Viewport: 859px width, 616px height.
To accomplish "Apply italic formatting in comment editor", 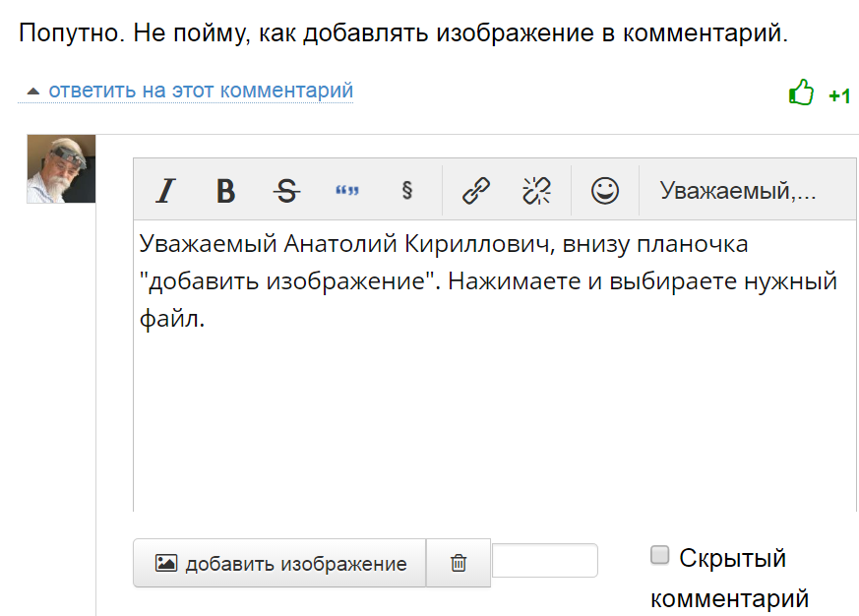I will (x=165, y=190).
